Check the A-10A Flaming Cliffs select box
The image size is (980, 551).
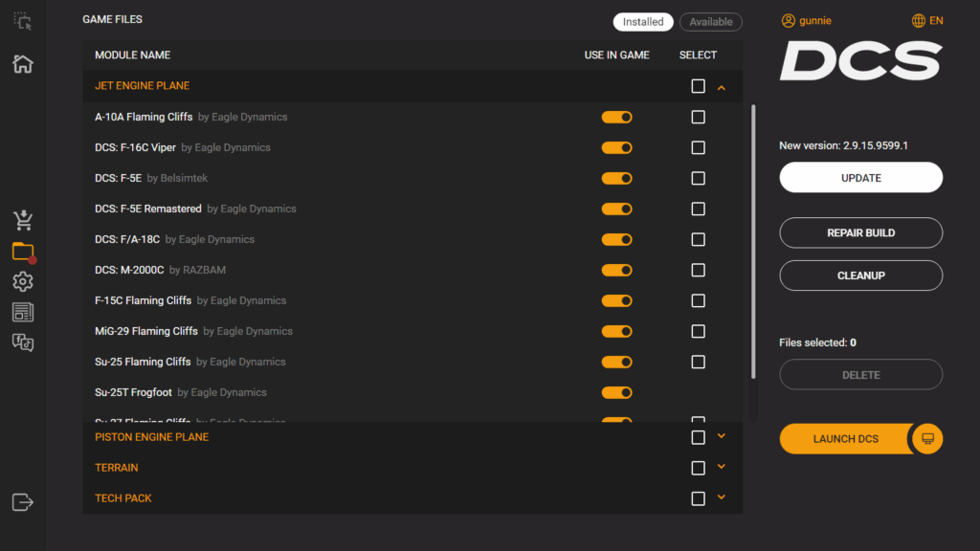tap(698, 117)
